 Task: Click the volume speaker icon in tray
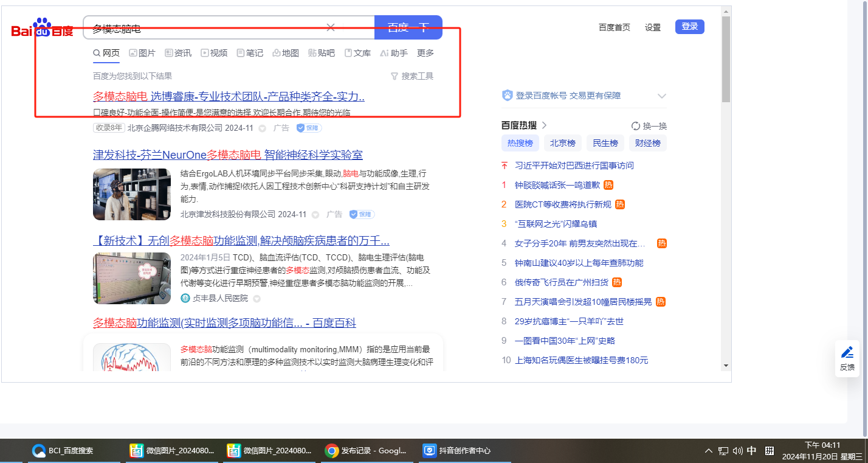pos(738,451)
